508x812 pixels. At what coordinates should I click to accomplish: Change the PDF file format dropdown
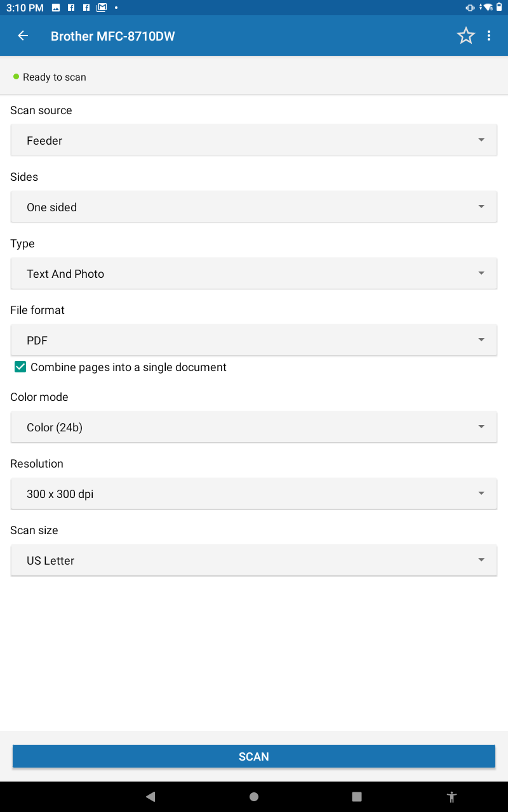pos(254,340)
